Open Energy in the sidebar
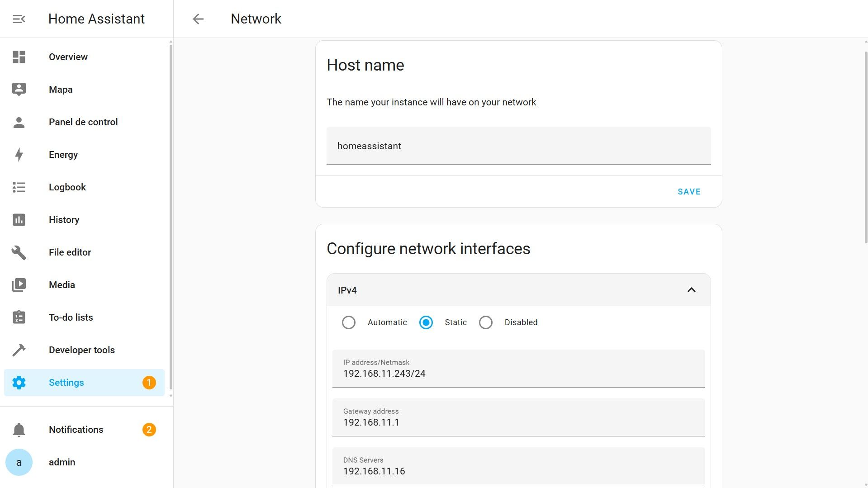The height and width of the screenshot is (488, 868). click(84, 155)
